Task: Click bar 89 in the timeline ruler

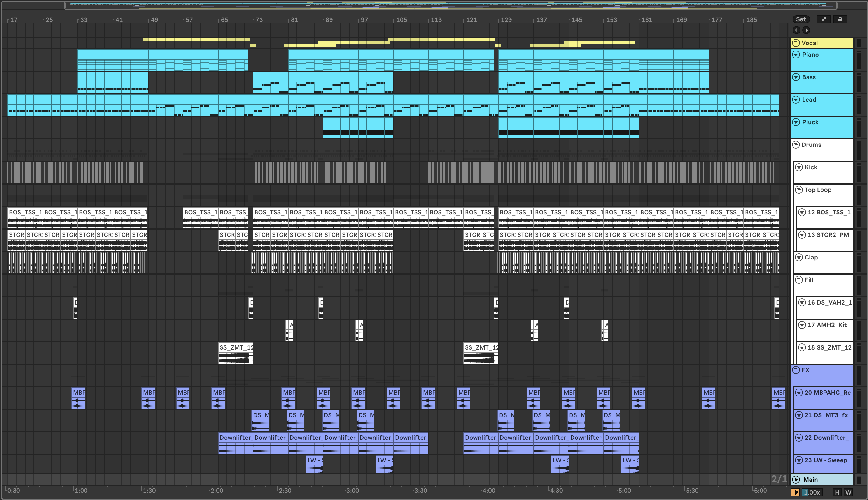Action: [x=328, y=20]
